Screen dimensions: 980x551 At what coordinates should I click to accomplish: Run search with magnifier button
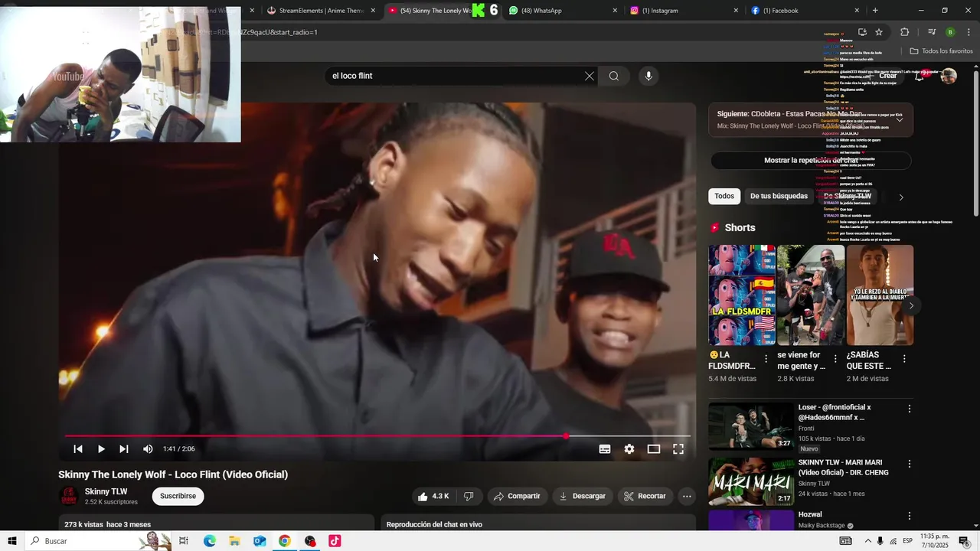point(614,76)
